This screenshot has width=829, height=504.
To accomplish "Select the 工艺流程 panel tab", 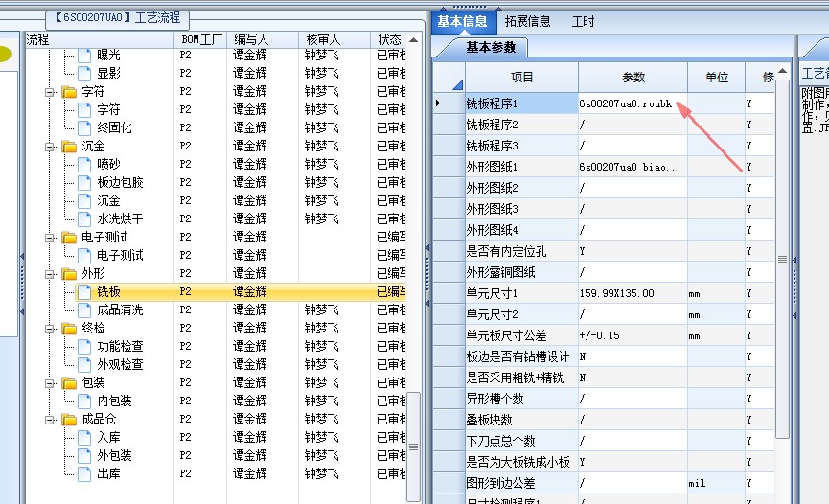I will (118, 18).
